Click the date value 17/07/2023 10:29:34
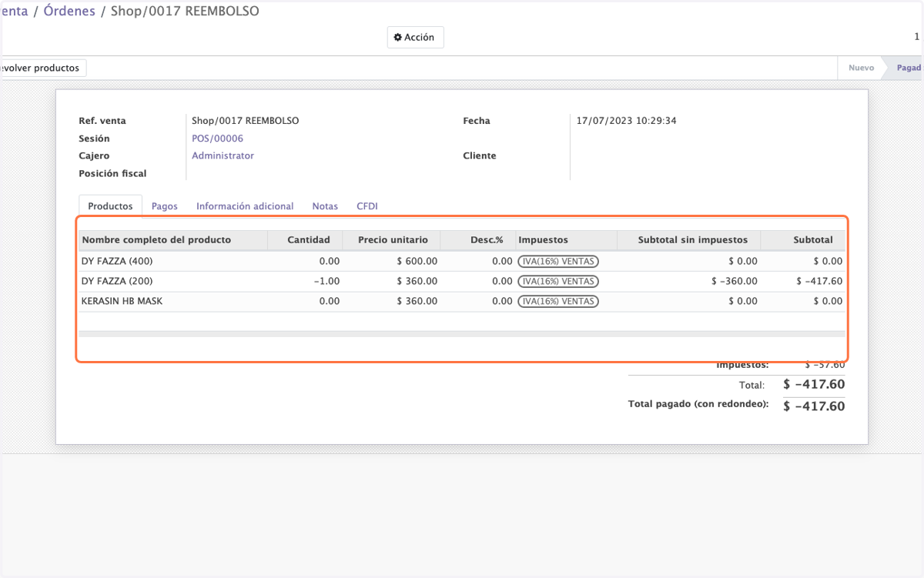Viewport: 924px width, 578px height. click(x=627, y=121)
